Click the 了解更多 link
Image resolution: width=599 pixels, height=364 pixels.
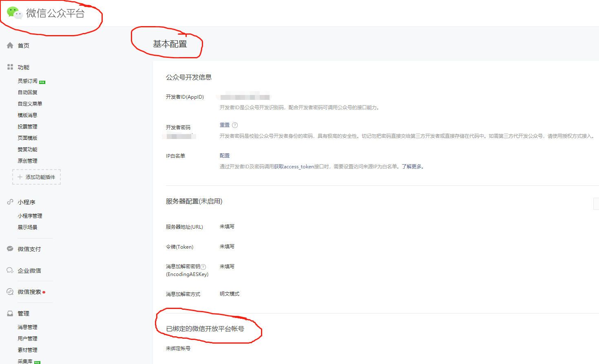coord(413,167)
